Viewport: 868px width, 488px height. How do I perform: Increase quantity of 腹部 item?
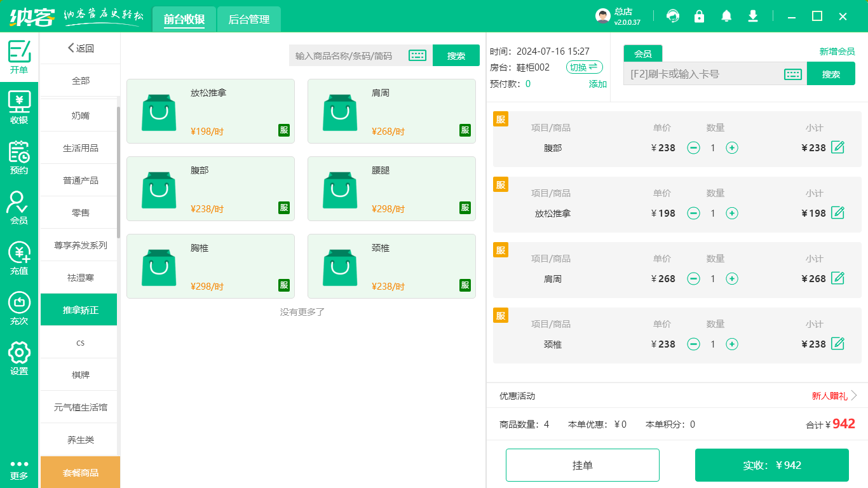tap(732, 148)
